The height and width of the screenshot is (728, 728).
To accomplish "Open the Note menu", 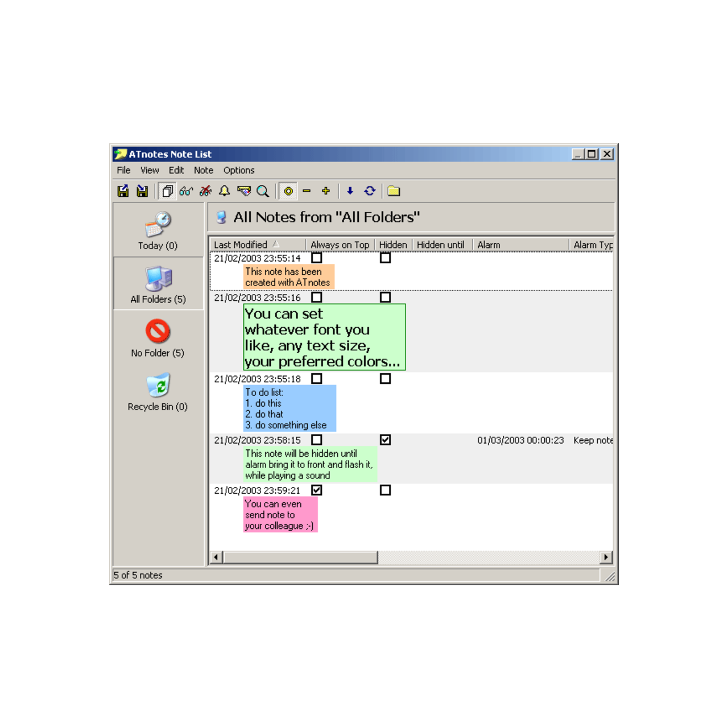I will point(204,170).
